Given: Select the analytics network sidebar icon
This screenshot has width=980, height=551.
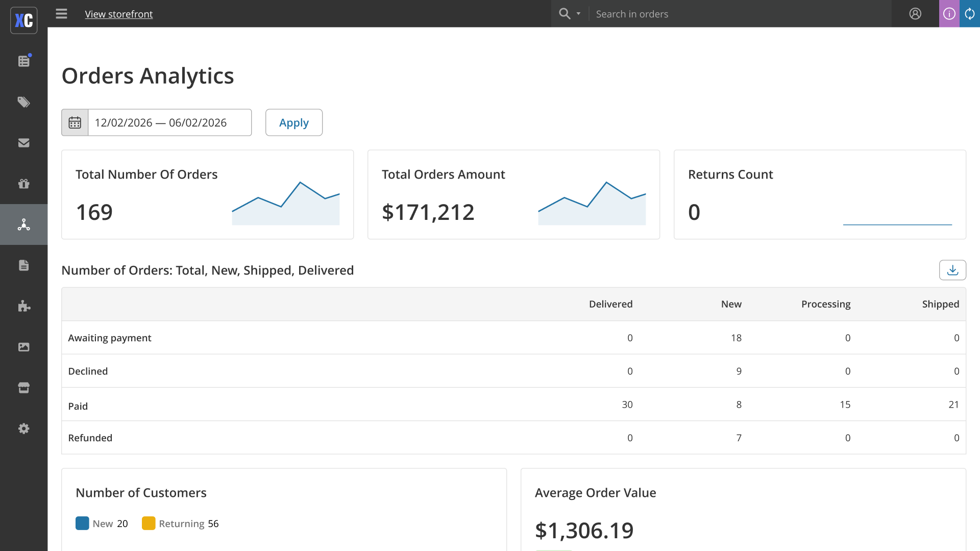Looking at the screenshot, I should pyautogui.click(x=24, y=224).
